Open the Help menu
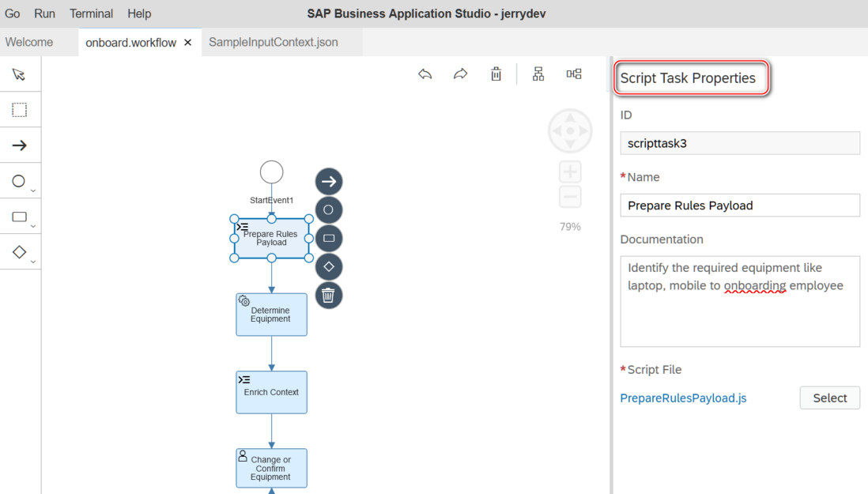This screenshot has height=494, width=868. (139, 13)
